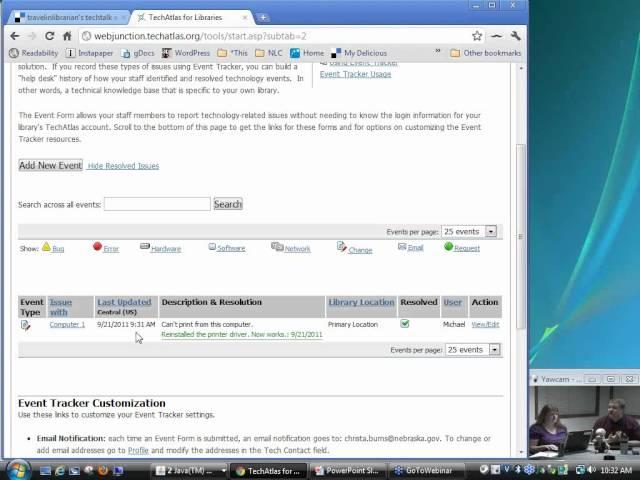The height and width of the screenshot is (480, 640).
Task: Open the WordPress bookmark
Action: pyautogui.click(x=186, y=53)
